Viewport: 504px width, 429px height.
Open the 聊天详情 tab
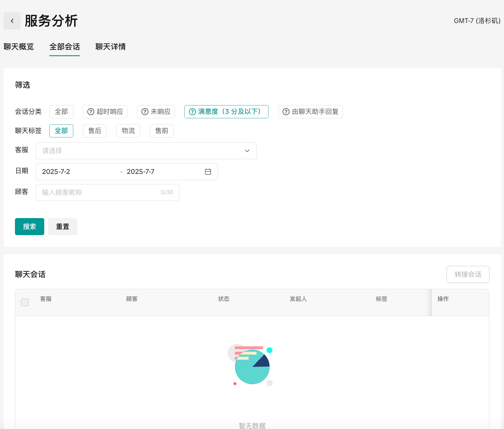coord(110,47)
